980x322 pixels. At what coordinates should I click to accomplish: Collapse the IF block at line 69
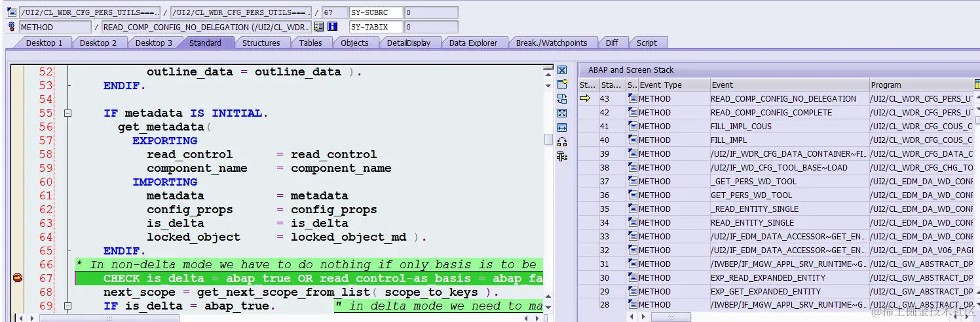click(67, 306)
